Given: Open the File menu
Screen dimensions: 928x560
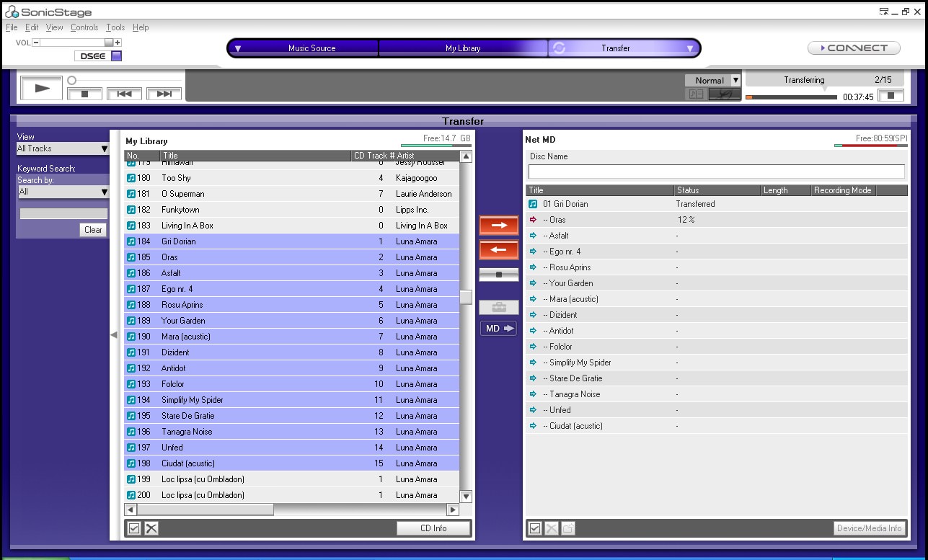Looking at the screenshot, I should click(12, 27).
